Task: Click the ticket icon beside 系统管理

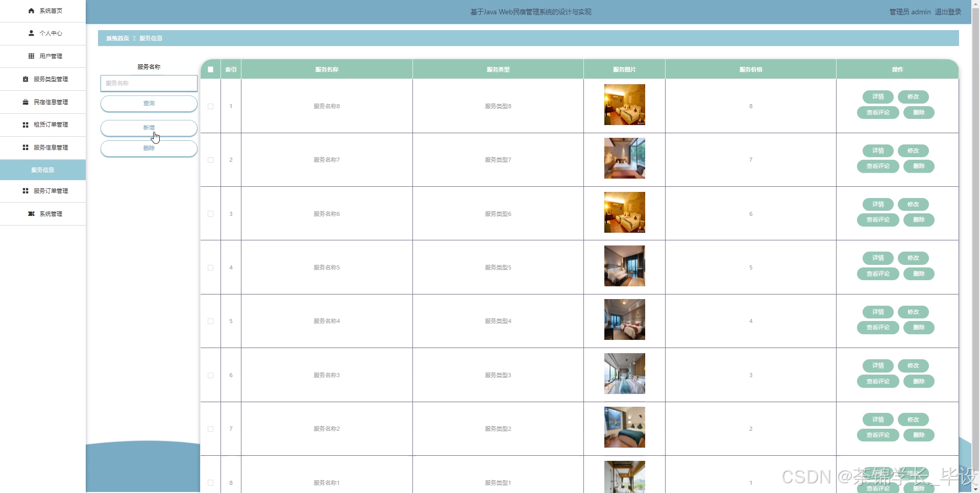Action: pos(31,214)
